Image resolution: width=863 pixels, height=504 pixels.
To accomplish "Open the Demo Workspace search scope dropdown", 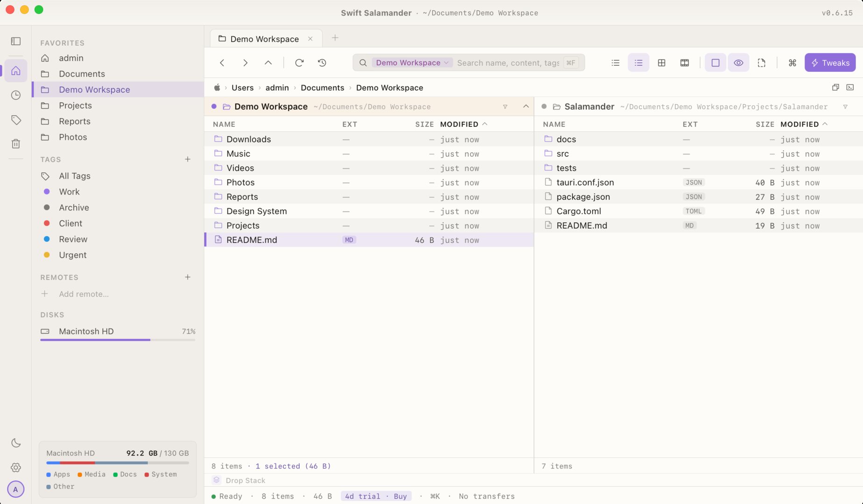I will (x=412, y=63).
